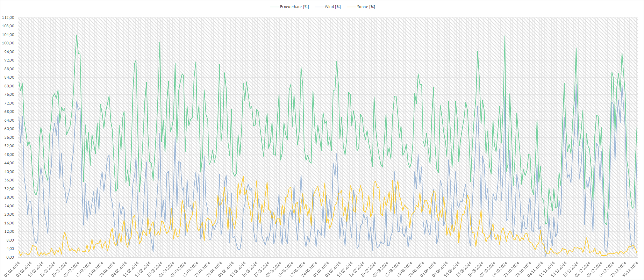Screen dimensions: 644x280
Task: Click the 25.03.2024 x-axis date label
Action: pyautogui.click(x=155, y=270)
